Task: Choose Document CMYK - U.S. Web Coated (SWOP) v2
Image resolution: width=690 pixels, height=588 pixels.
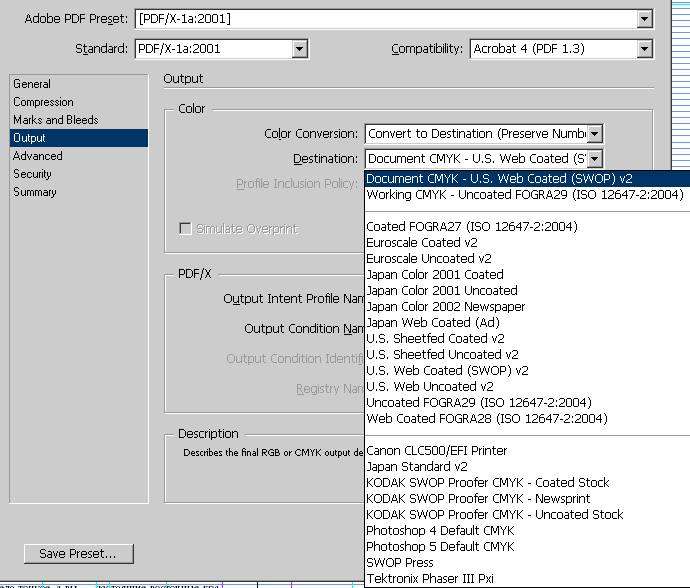Action: (x=527, y=179)
